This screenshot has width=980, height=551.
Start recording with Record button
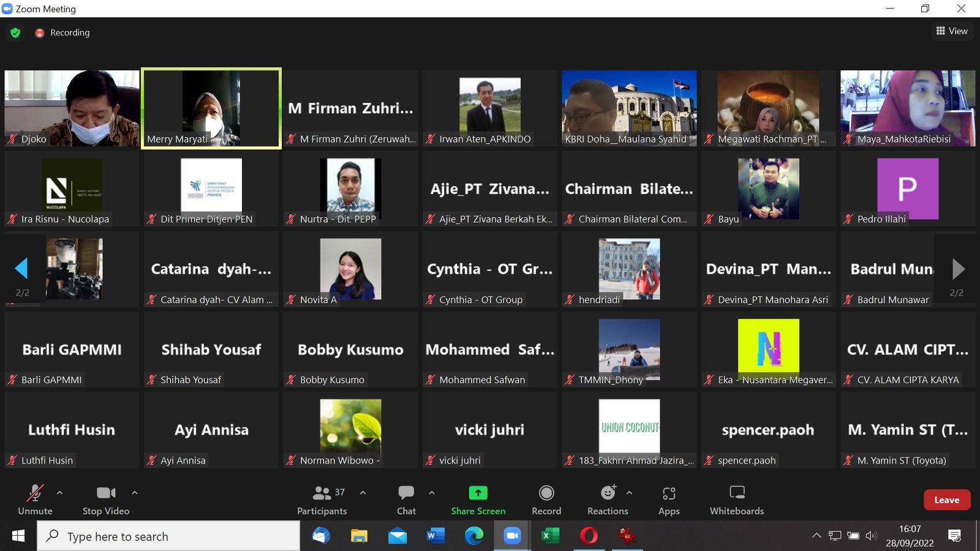pos(546,500)
